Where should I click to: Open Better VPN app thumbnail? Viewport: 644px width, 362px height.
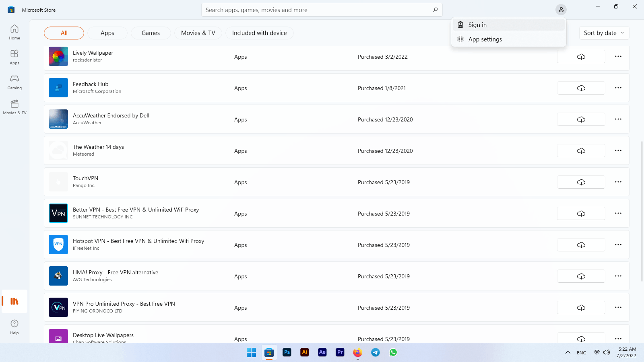(58, 213)
